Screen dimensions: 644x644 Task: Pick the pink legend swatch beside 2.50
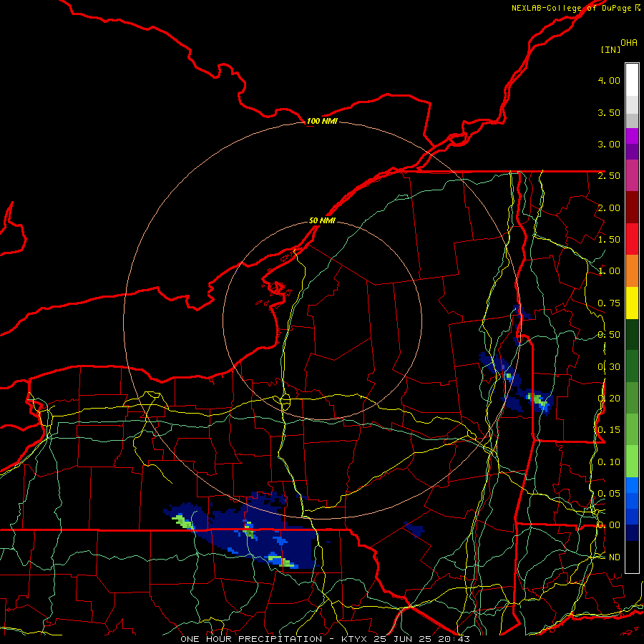point(632,176)
